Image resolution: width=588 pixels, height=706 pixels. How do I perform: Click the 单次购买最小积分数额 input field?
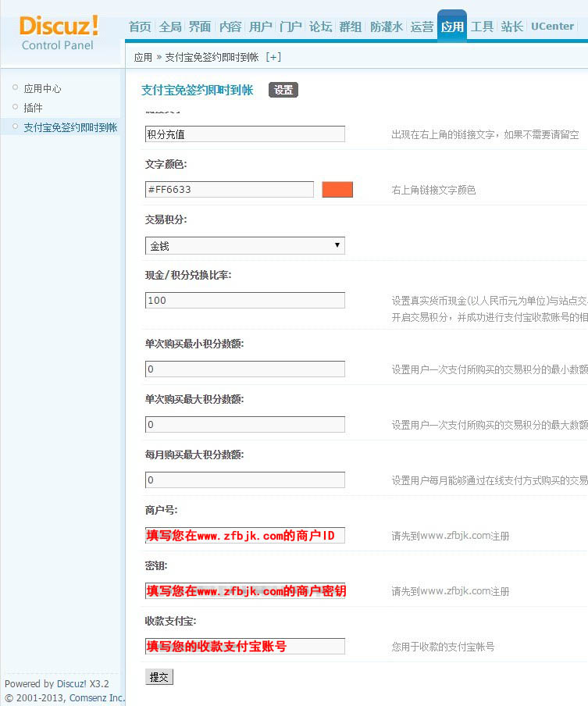245,369
